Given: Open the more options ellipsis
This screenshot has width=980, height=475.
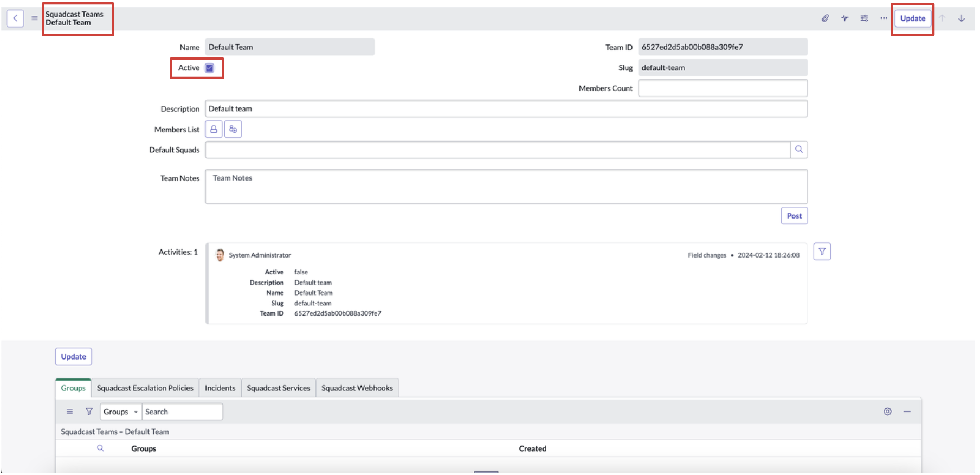Looking at the screenshot, I should pyautogui.click(x=884, y=18).
